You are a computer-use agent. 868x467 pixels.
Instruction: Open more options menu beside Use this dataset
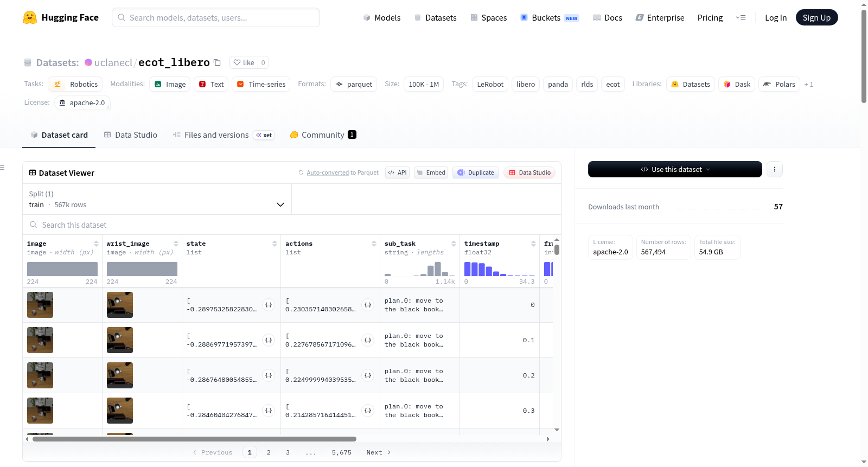coord(774,169)
